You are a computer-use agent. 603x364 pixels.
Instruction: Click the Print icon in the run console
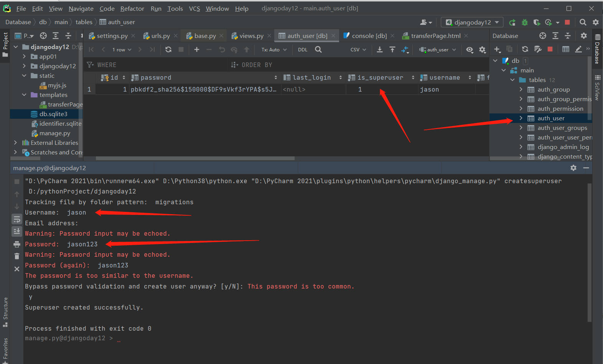point(17,244)
